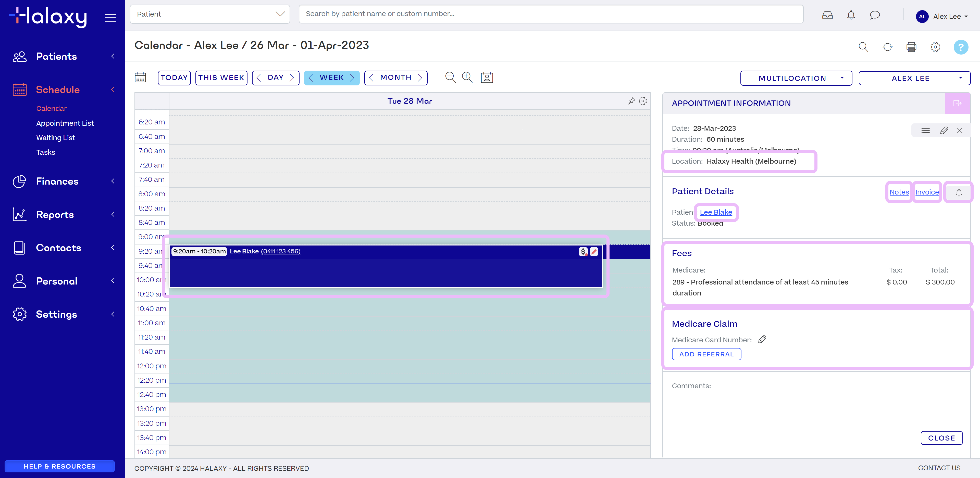Go to next week arrow
Viewport: 980px width, 478px height.
(x=352, y=77)
